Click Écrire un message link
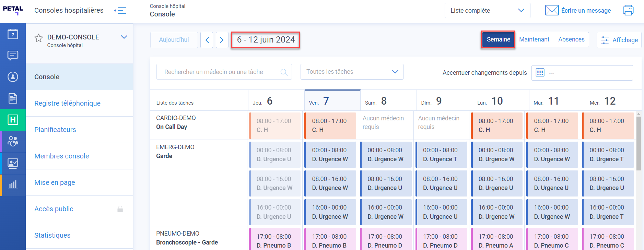The height and width of the screenshot is (250, 644). (586, 11)
